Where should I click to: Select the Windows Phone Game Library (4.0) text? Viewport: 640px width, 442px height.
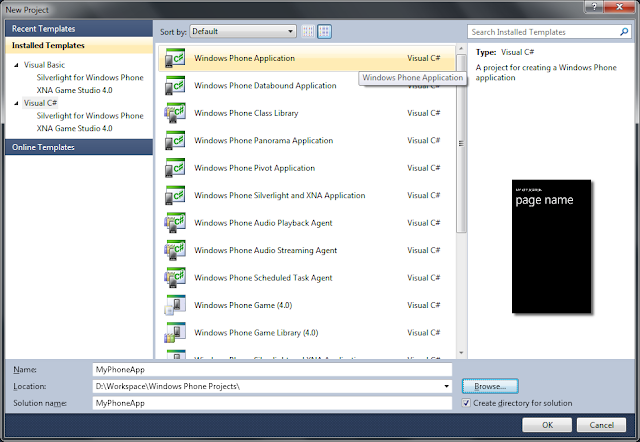coord(256,332)
